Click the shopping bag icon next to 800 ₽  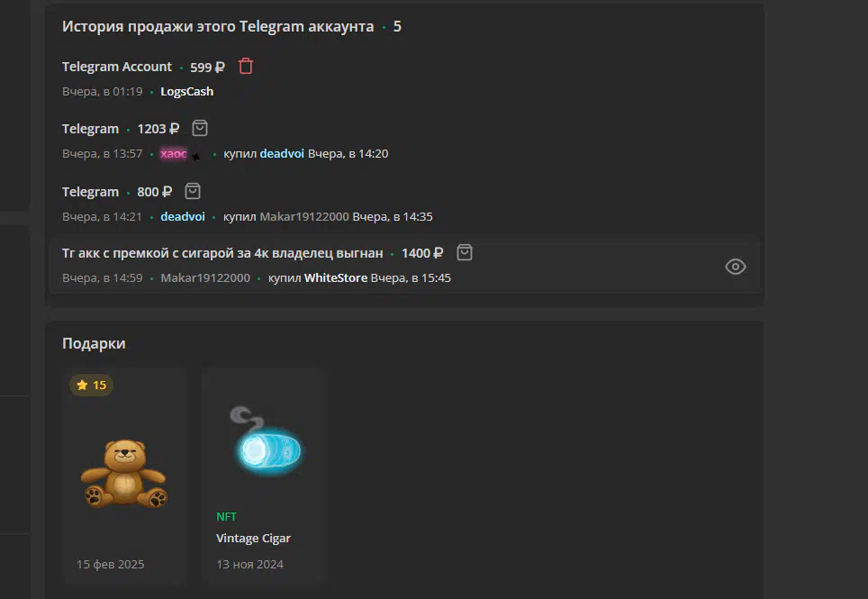point(193,192)
